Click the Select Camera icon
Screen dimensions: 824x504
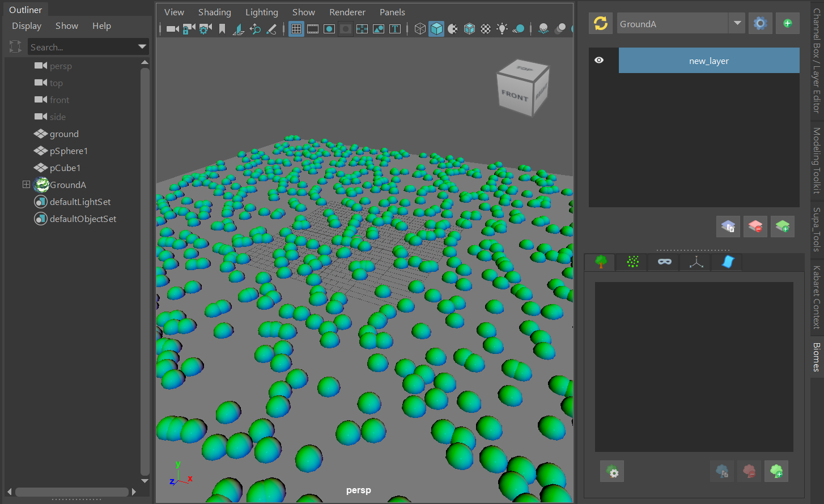tap(172, 29)
